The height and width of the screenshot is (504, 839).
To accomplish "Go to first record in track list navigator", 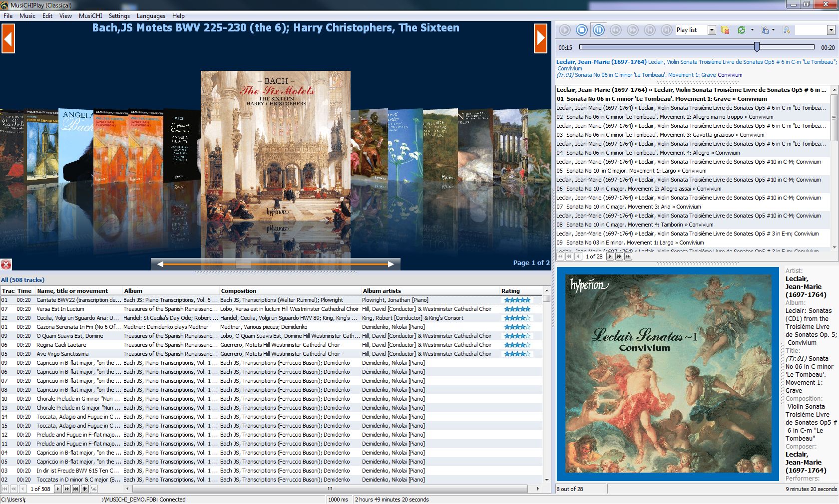I will point(5,489).
